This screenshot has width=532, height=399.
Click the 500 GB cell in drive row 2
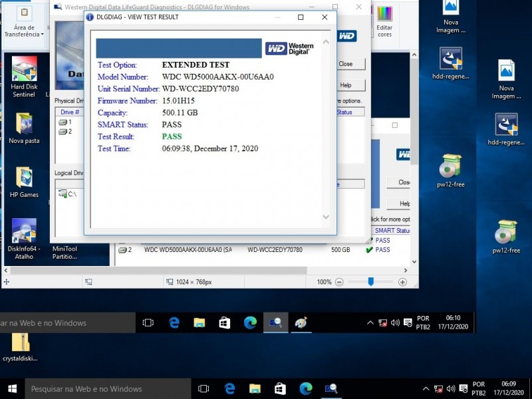tap(340, 250)
